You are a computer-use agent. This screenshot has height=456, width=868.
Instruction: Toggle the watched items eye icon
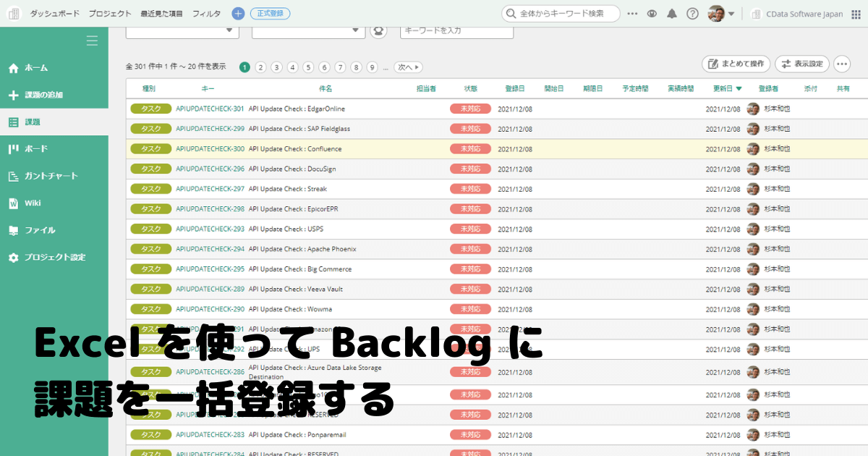tap(653, 12)
